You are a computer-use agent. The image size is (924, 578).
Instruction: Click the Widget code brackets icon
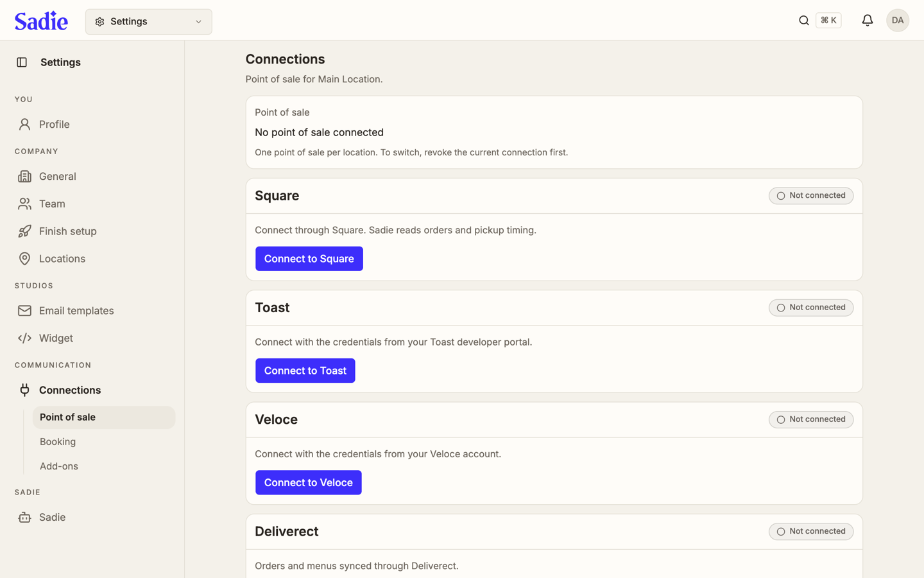click(x=24, y=338)
